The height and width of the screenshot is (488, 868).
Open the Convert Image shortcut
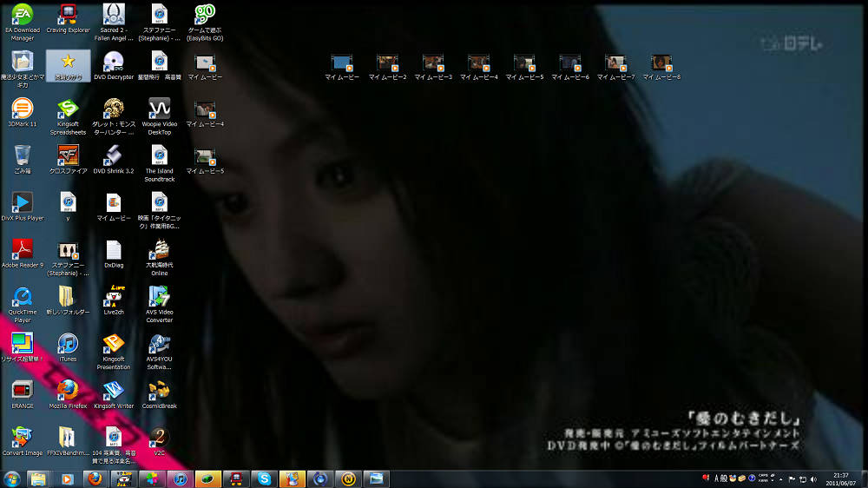pyautogui.click(x=23, y=441)
